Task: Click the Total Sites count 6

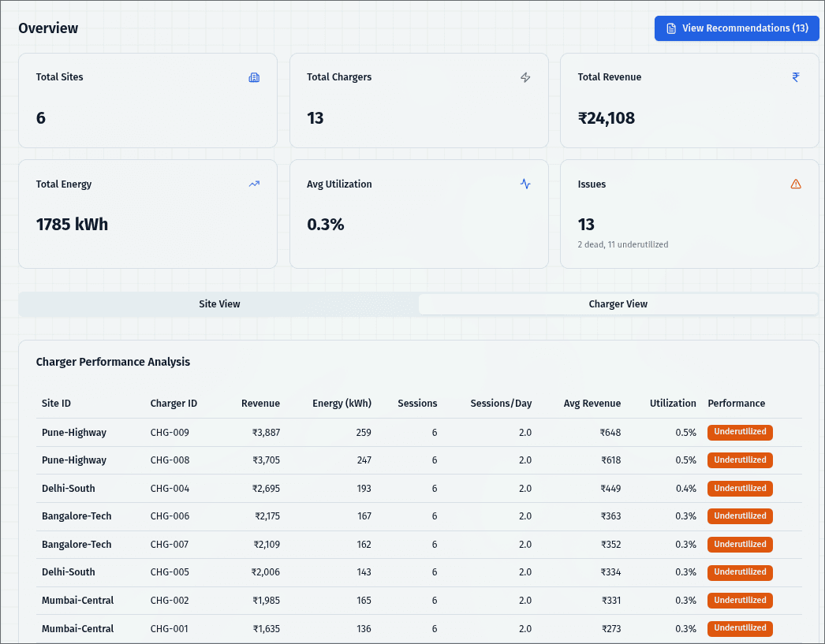Action: point(40,118)
